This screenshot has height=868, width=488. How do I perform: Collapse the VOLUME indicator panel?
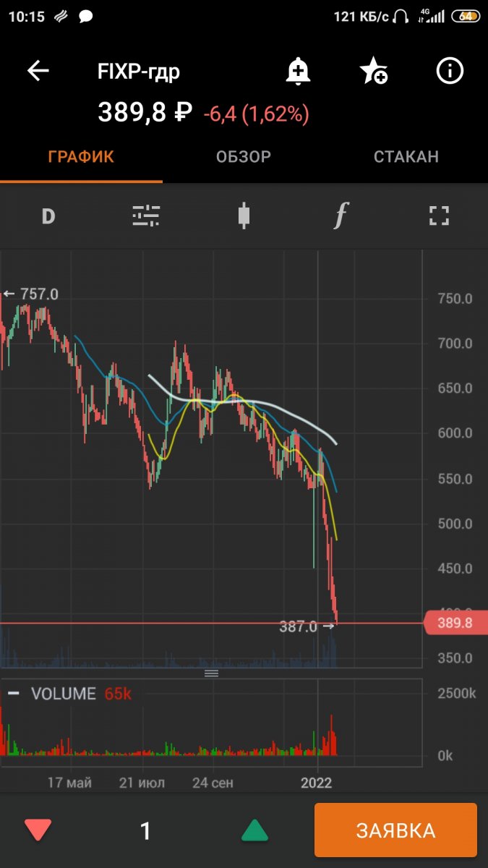click(13, 694)
